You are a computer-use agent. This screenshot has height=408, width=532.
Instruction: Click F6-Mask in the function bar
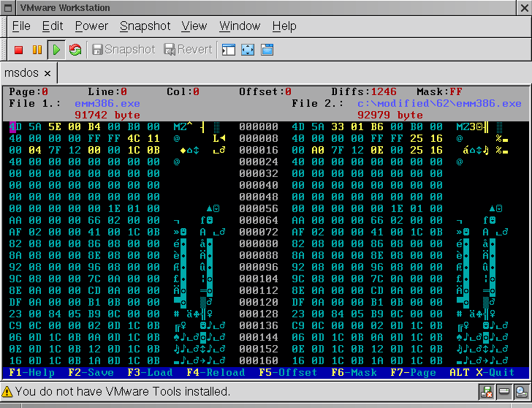click(354, 372)
